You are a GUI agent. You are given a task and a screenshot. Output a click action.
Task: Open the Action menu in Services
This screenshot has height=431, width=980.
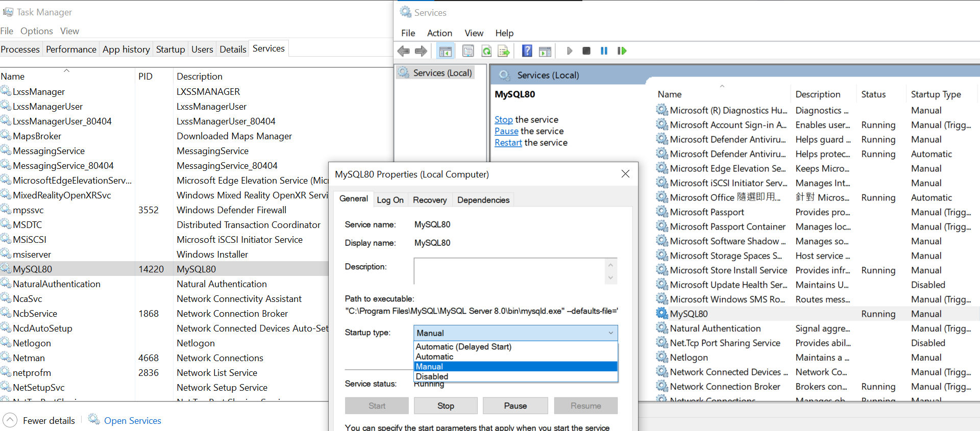point(439,33)
